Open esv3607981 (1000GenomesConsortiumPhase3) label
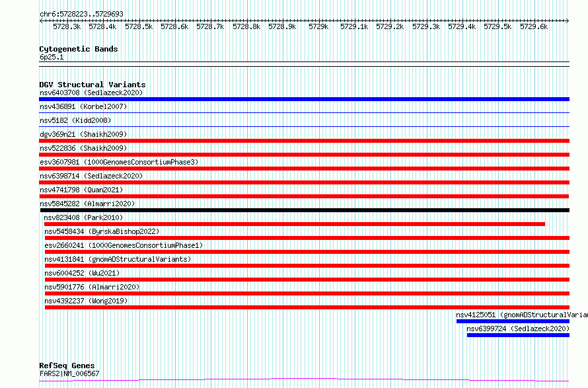Viewport: 588px width, 388px height. [x=119, y=162]
